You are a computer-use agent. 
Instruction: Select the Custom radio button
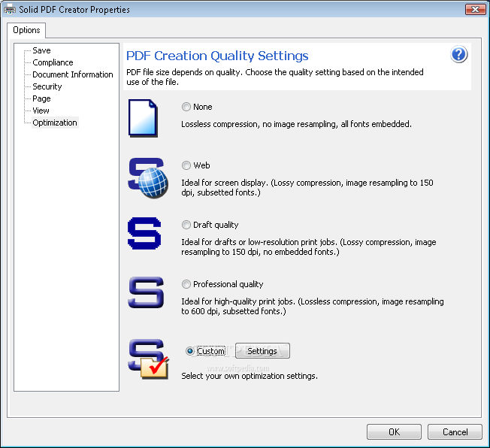coord(189,351)
